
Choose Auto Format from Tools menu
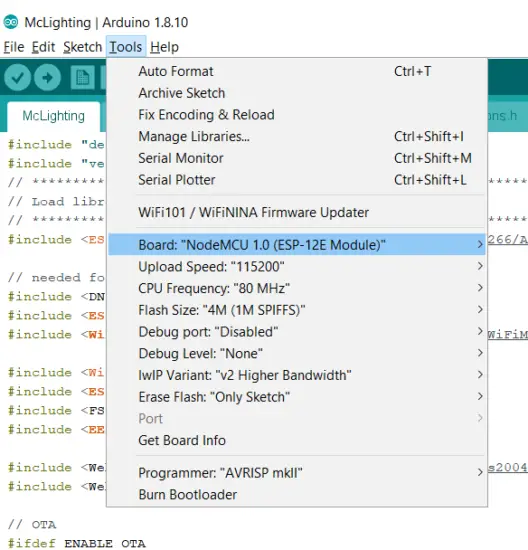(297, 72)
